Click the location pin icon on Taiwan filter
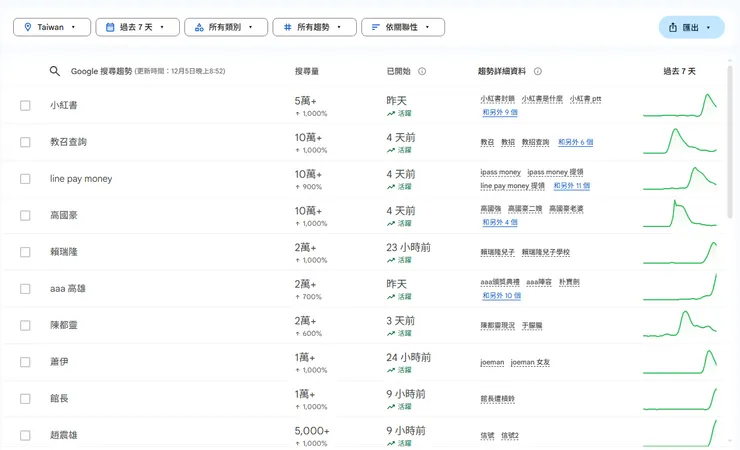 point(27,27)
